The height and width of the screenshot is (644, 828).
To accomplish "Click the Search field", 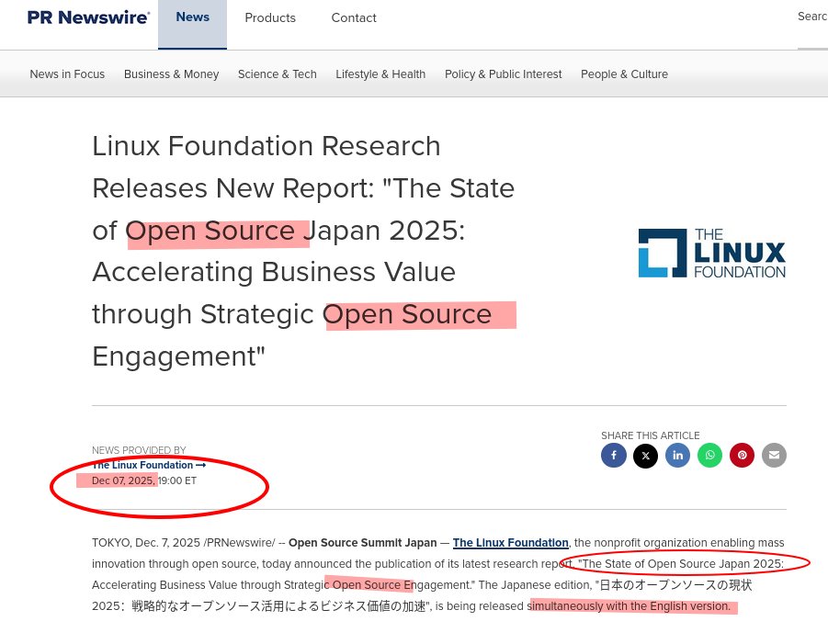I will [811, 17].
